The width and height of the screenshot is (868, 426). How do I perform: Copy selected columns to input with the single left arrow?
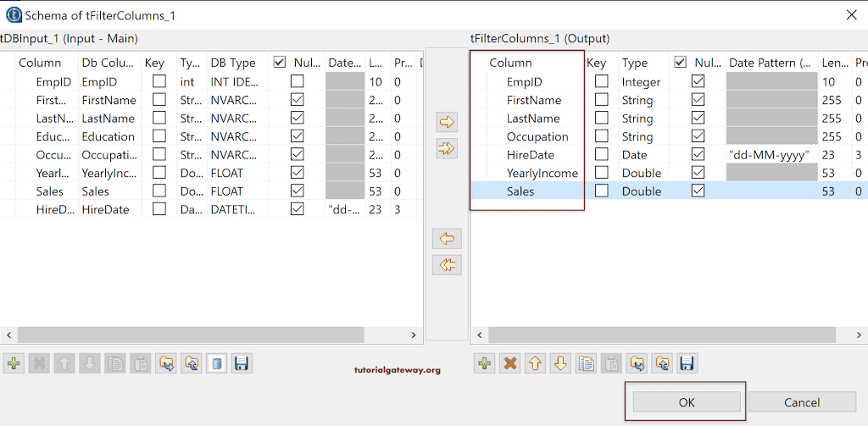click(x=447, y=239)
